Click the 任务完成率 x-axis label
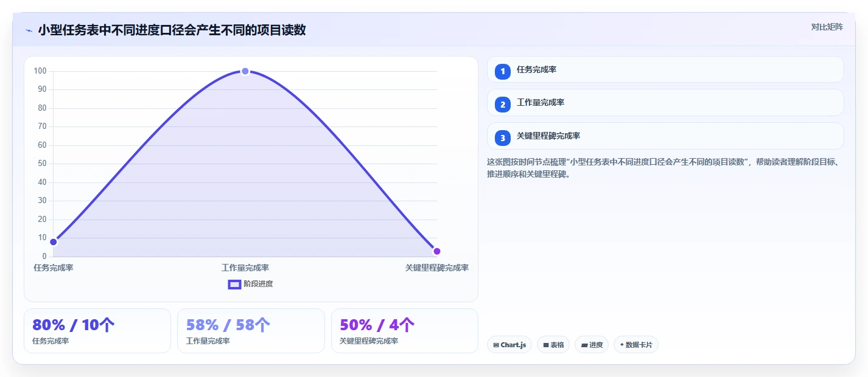Viewport: 868px width, 377px height. [54, 268]
